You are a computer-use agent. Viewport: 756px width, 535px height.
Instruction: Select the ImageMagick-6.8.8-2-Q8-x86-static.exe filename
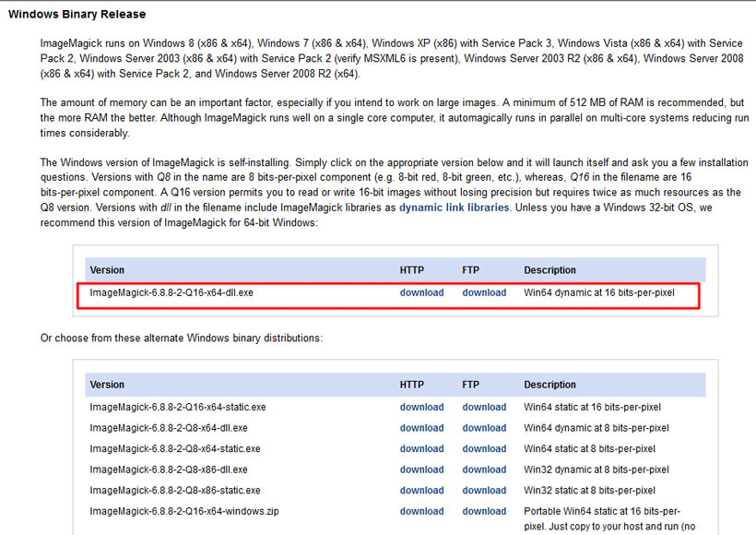[x=174, y=490]
